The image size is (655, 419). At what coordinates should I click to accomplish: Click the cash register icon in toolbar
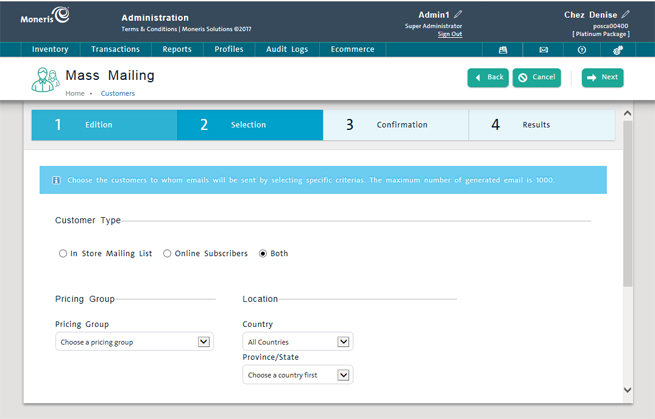click(503, 49)
